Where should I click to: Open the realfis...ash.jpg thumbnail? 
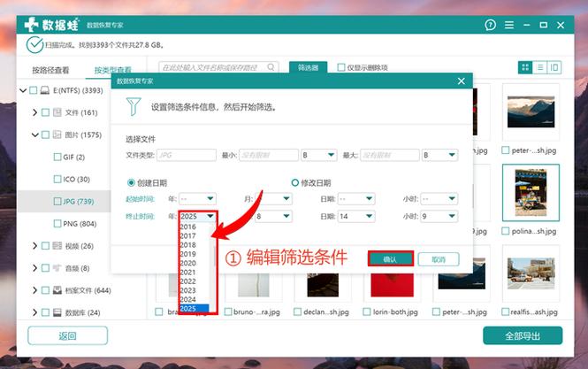(x=531, y=273)
